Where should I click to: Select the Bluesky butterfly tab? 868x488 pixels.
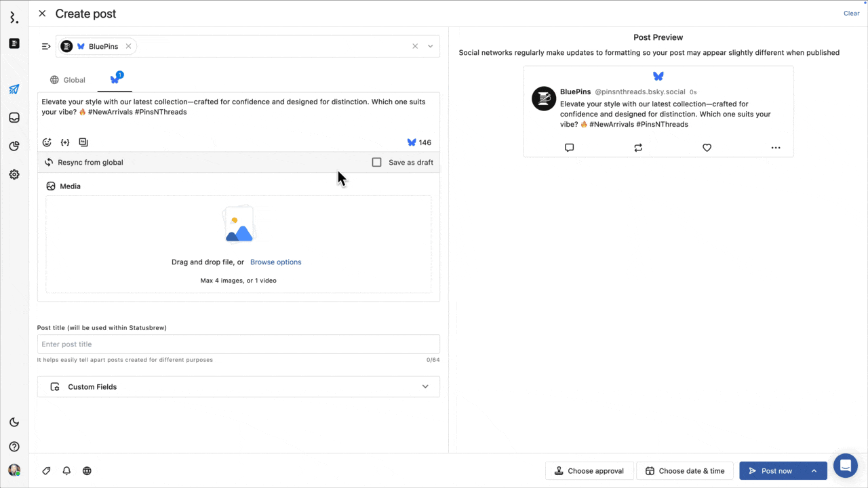(115, 80)
